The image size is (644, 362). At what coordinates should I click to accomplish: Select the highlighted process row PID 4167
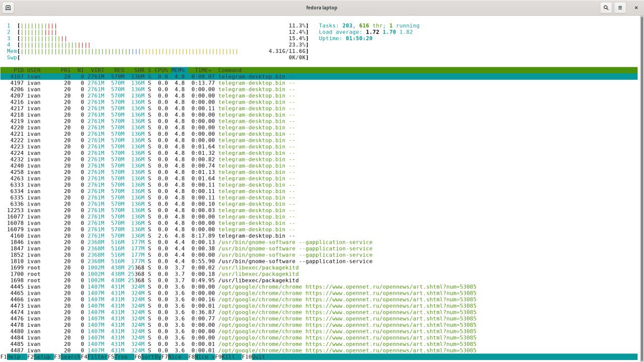[x=319, y=77]
